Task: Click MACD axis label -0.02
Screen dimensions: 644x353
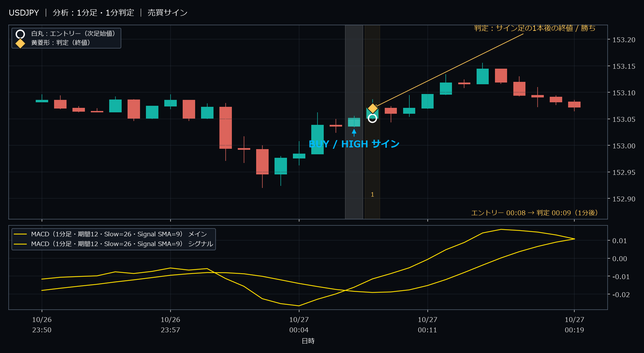Action: pyautogui.click(x=621, y=295)
